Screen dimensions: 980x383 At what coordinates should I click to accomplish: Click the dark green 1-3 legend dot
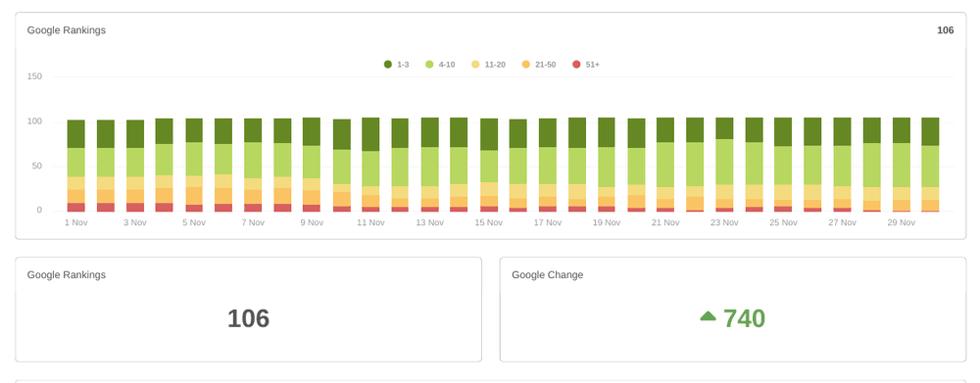[387, 65]
